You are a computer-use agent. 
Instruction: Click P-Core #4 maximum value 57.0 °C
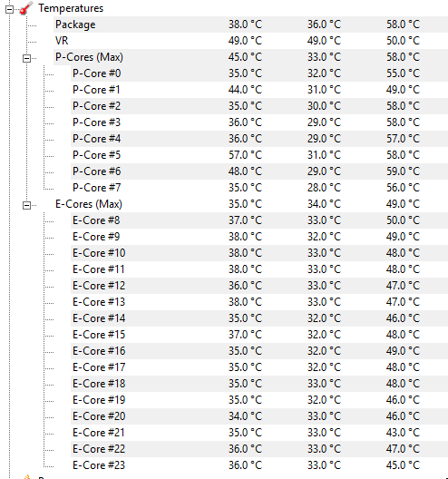point(403,139)
